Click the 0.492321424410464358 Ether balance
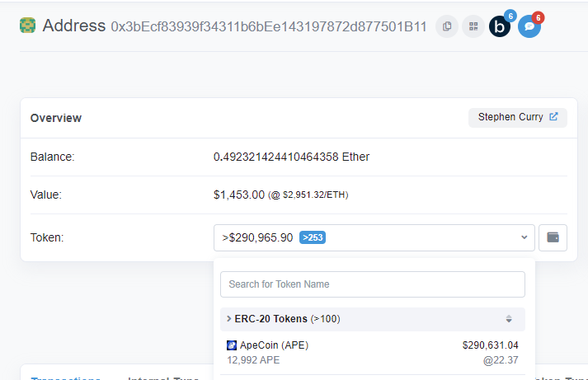This screenshot has width=588, height=380. point(291,157)
